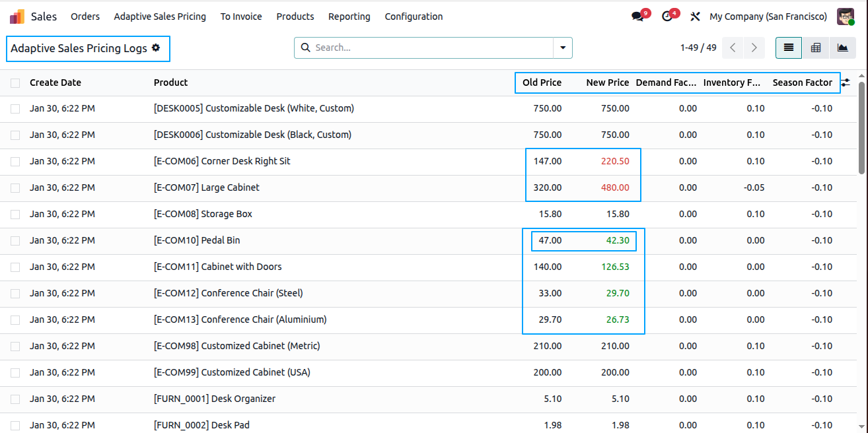Click the 1-49 / 49 pager counter
This screenshot has height=433, width=868.
pyautogui.click(x=698, y=48)
